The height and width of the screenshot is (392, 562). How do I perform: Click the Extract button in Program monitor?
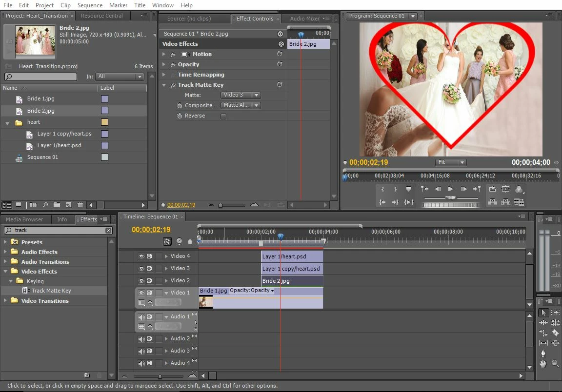(505, 202)
